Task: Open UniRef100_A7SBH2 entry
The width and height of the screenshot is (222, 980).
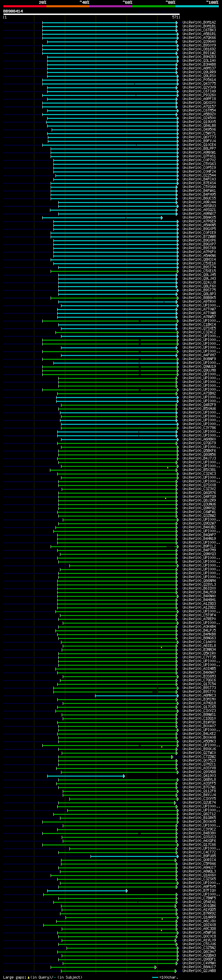Action: point(199,393)
